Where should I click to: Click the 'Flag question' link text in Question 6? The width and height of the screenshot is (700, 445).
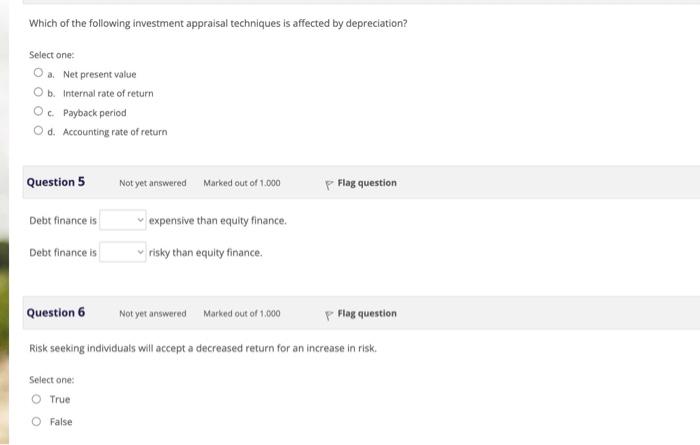(367, 314)
